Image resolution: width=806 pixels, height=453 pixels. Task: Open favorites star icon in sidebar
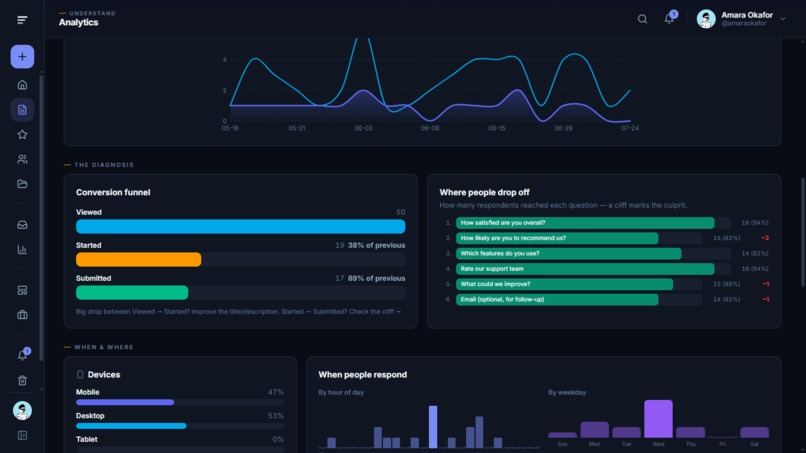coord(22,134)
